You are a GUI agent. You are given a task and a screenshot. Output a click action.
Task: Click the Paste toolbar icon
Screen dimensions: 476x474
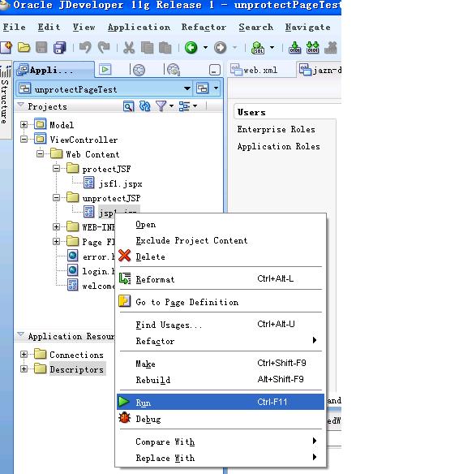pos(165,48)
